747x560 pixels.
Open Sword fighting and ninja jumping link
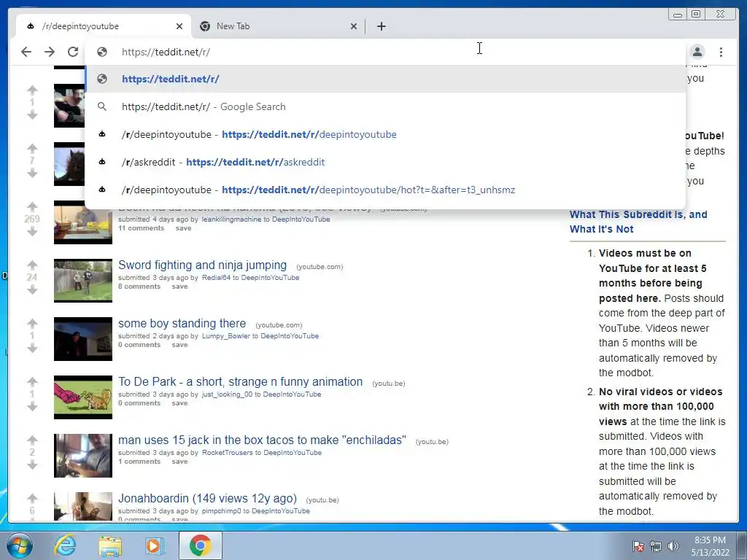pos(203,265)
